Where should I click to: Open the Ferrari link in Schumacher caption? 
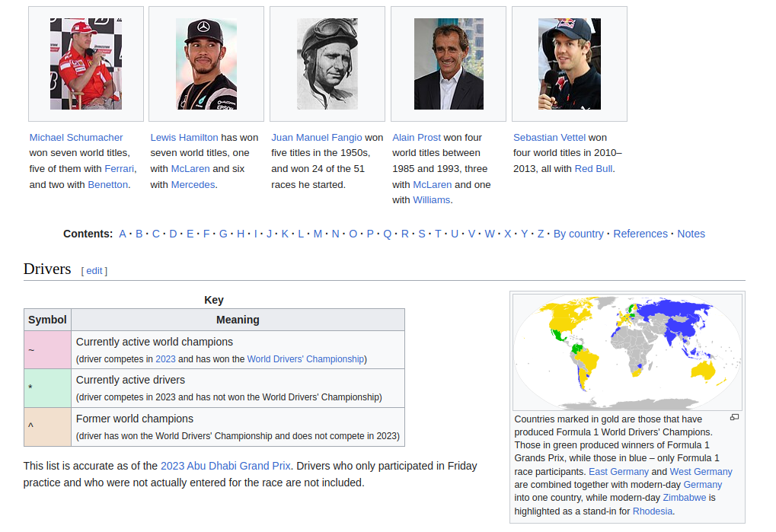119,168
